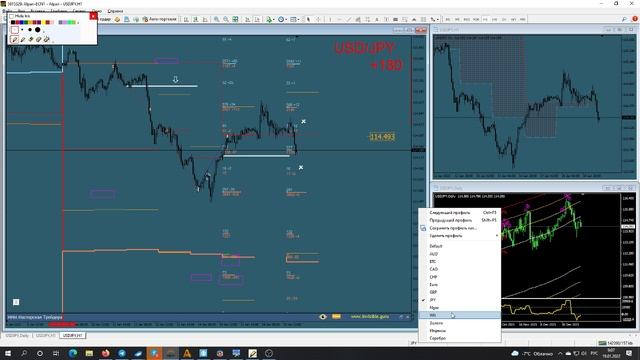Switch to the MN timeframe
Screen dimensions: 640x360
[523, 19]
